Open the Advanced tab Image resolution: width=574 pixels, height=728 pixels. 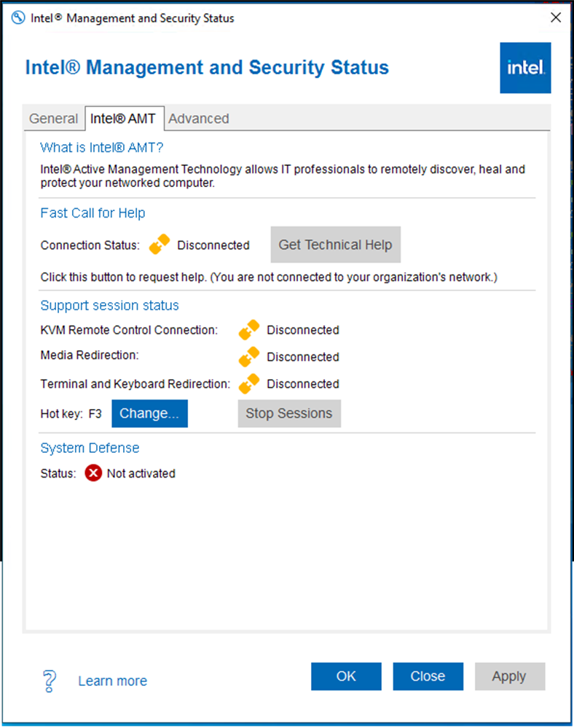(199, 119)
